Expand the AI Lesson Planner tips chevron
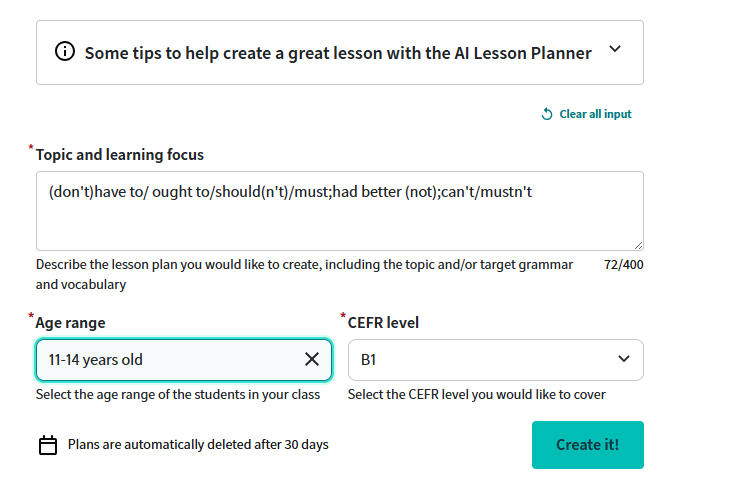The width and height of the screenshot is (742, 504). click(615, 50)
